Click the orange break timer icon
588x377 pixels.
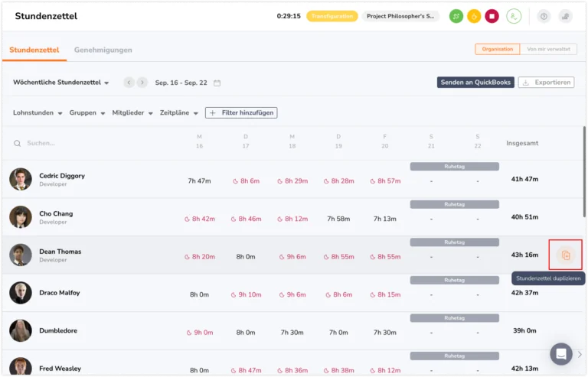(474, 16)
